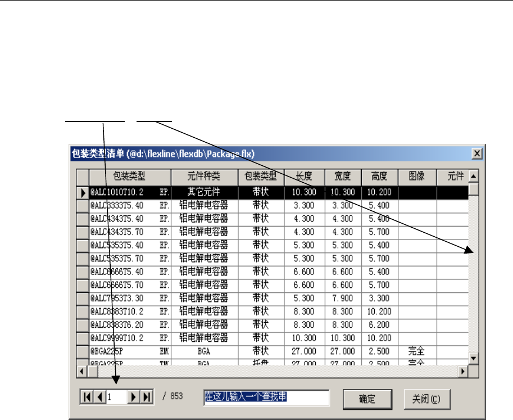Click the 高度 column header
The width and height of the screenshot is (513, 420).
pyautogui.click(x=379, y=177)
